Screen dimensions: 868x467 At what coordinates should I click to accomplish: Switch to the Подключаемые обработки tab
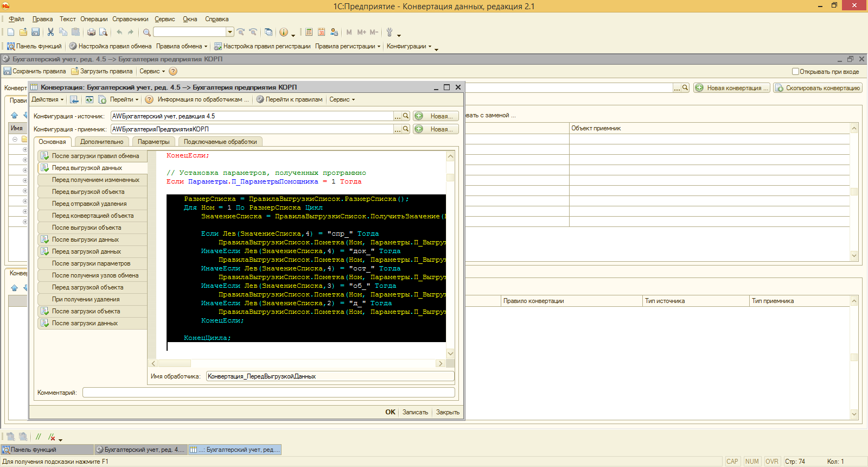(x=220, y=142)
